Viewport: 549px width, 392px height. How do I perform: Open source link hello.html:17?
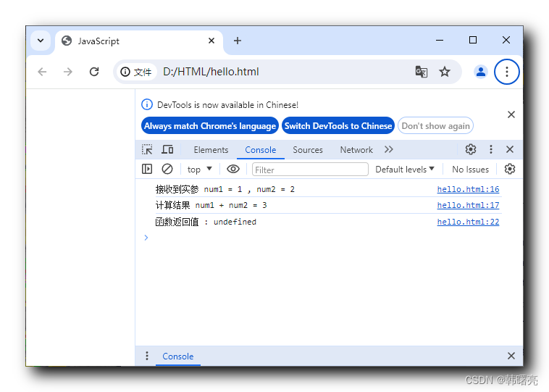pyautogui.click(x=468, y=206)
